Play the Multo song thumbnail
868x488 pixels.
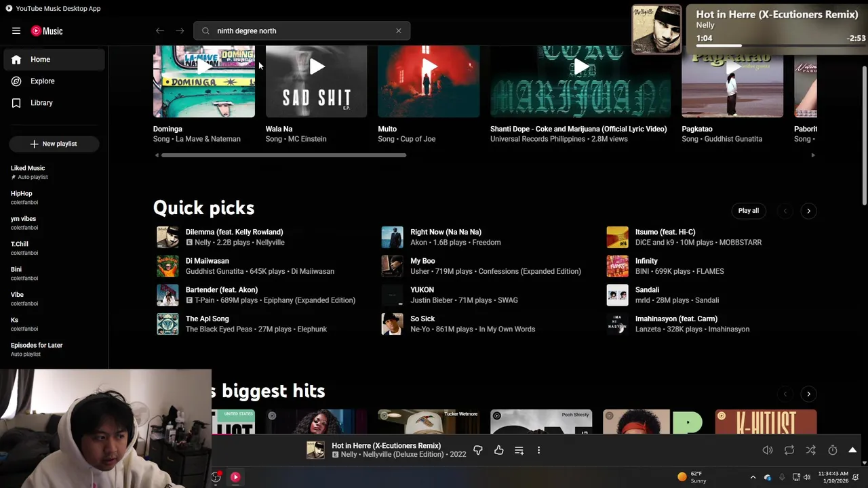point(429,81)
